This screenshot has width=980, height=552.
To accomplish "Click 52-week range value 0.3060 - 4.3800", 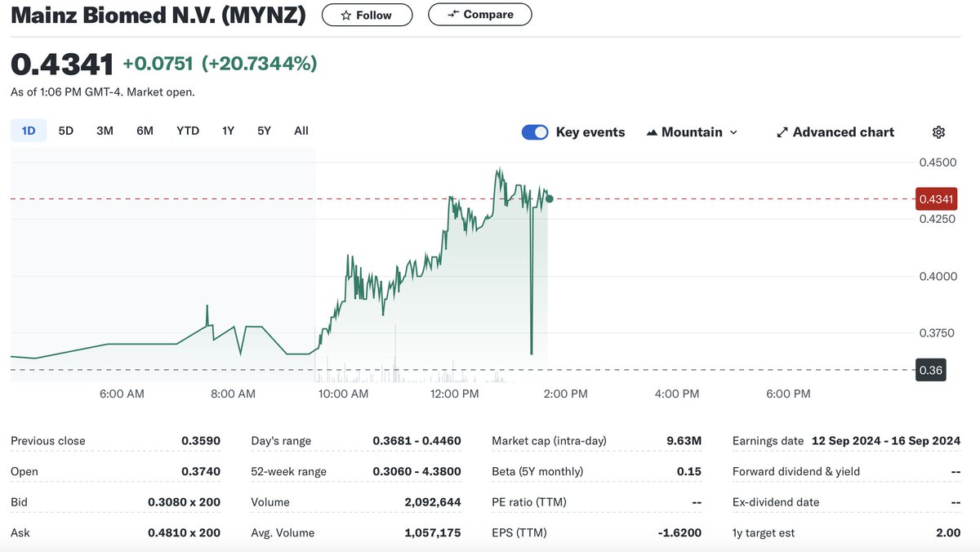I will (416, 472).
